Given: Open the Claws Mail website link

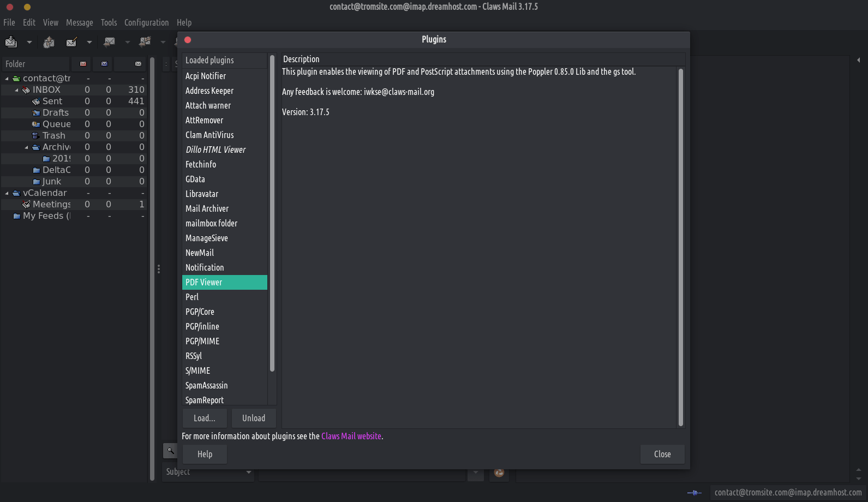Looking at the screenshot, I should 351,436.
